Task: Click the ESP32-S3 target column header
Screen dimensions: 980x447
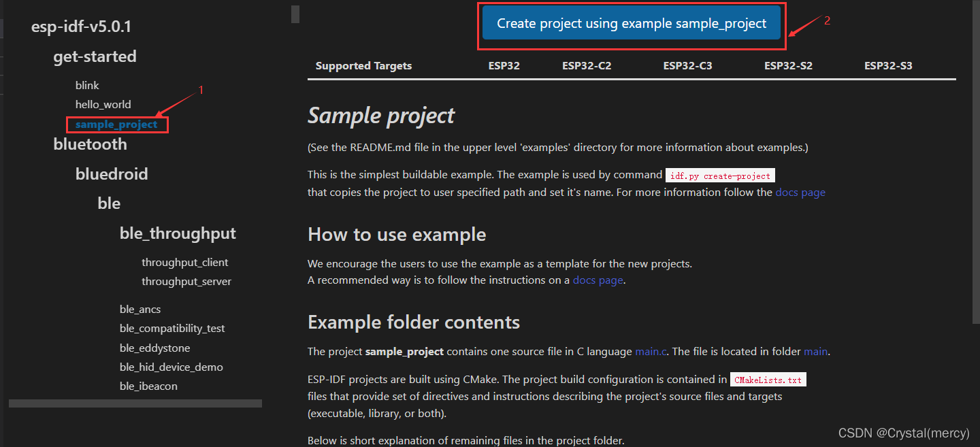Action: (888, 66)
